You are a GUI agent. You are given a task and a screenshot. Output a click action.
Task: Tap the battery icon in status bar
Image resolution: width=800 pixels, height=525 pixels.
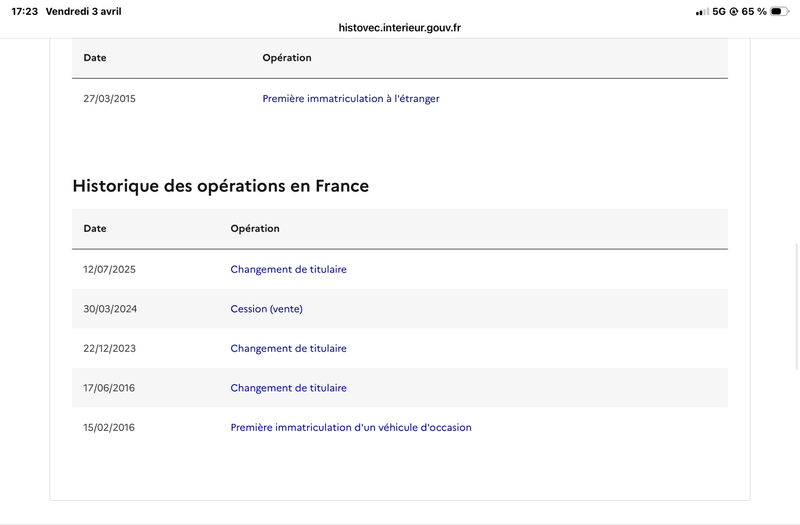780,11
